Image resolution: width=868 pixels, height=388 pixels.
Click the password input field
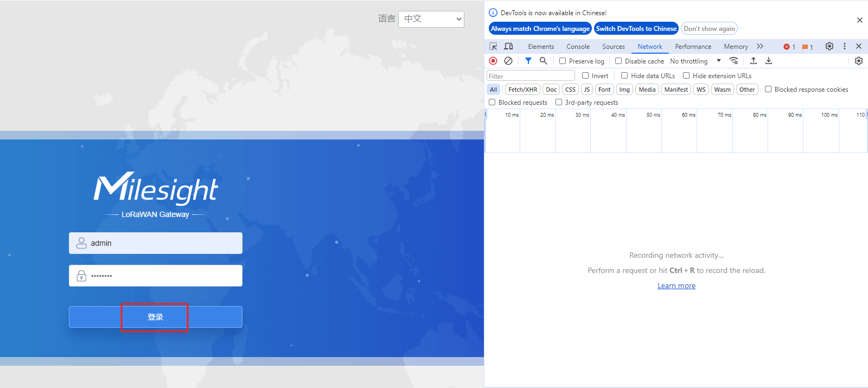click(156, 276)
